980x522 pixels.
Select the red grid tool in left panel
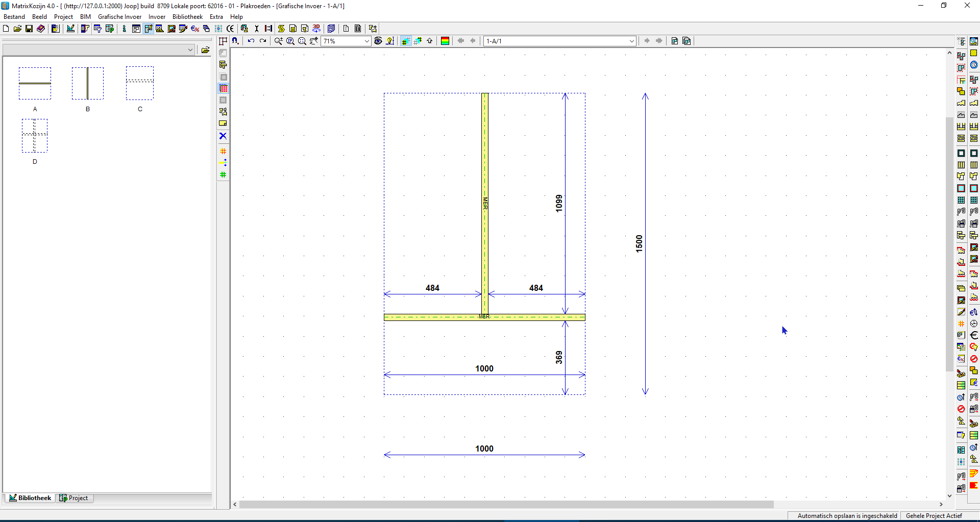(x=223, y=151)
